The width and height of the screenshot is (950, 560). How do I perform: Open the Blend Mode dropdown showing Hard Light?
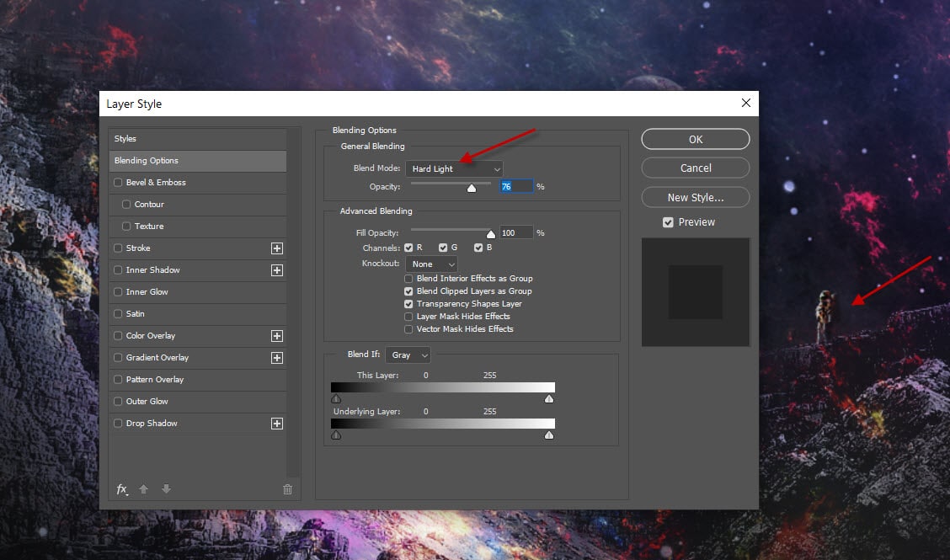454,169
